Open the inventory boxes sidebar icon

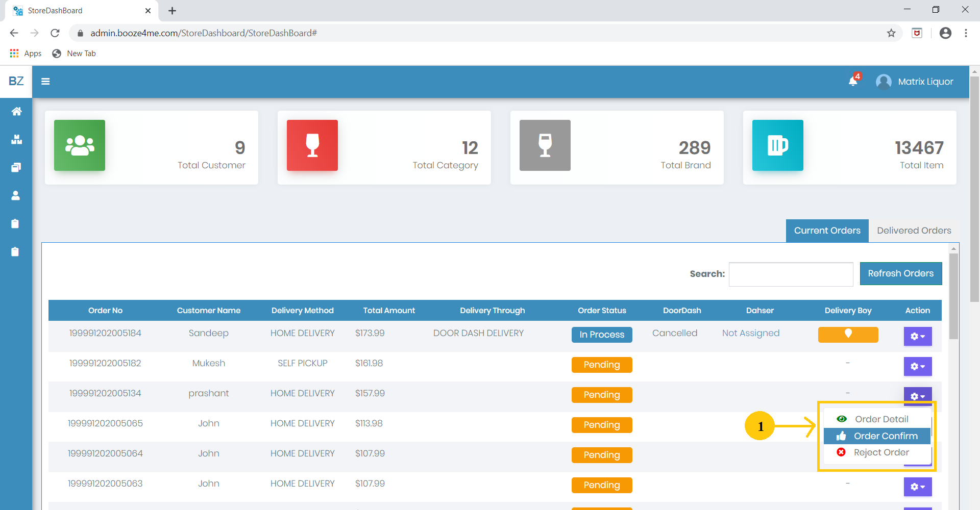click(x=16, y=139)
